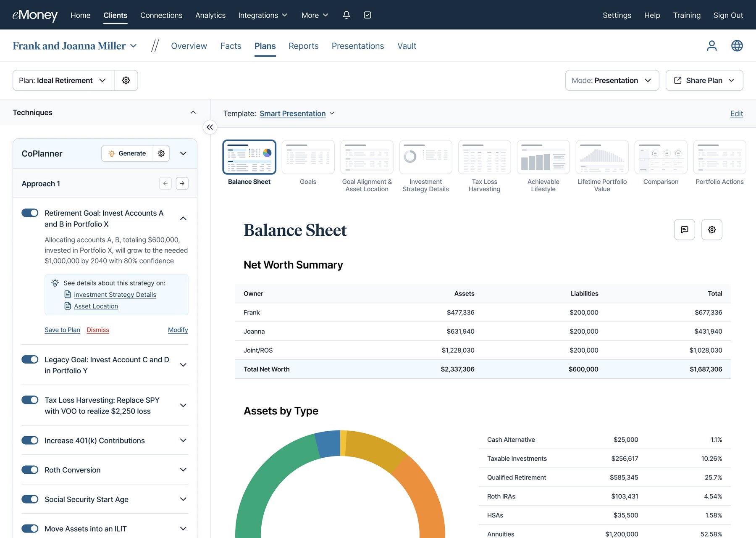Viewport: 756px width, 538px height.
Task: Open the Balance Sheet settings gear
Action: coord(712,229)
